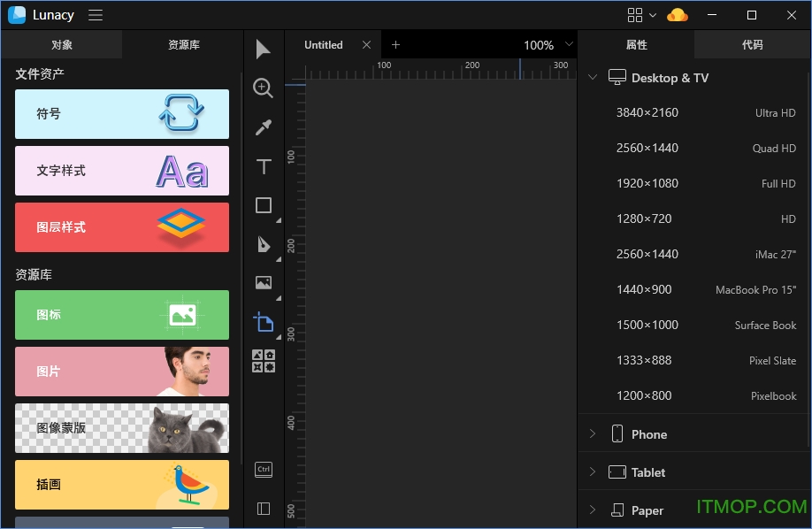Select the Artboard tool
The width and height of the screenshot is (812, 529).
pos(264,322)
